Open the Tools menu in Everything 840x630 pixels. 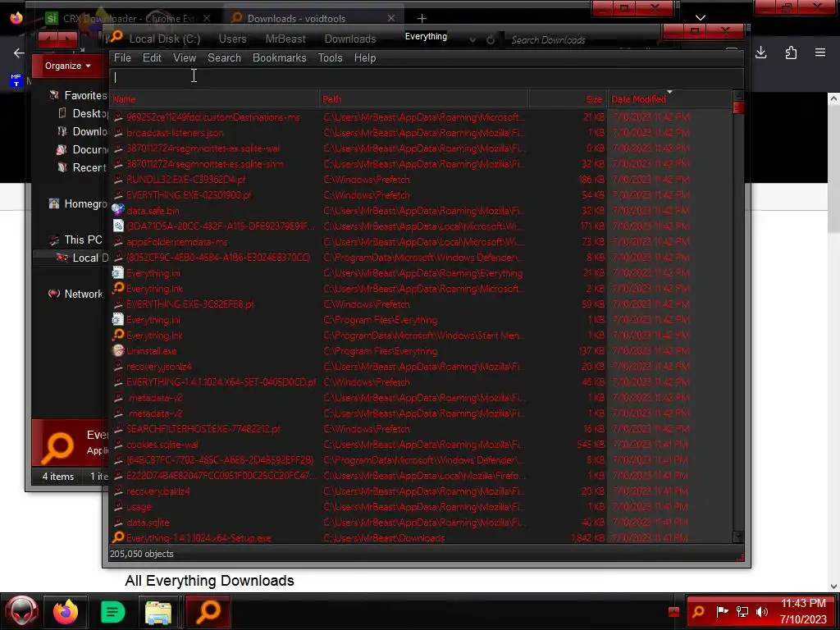coord(330,58)
